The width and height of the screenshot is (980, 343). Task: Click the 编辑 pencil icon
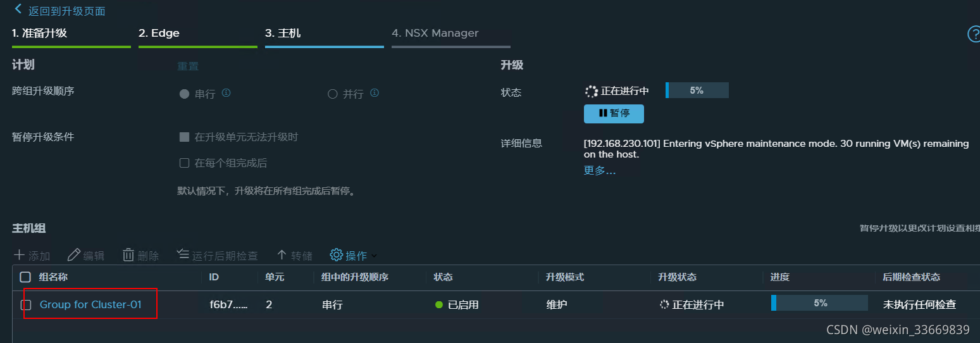pos(74,255)
